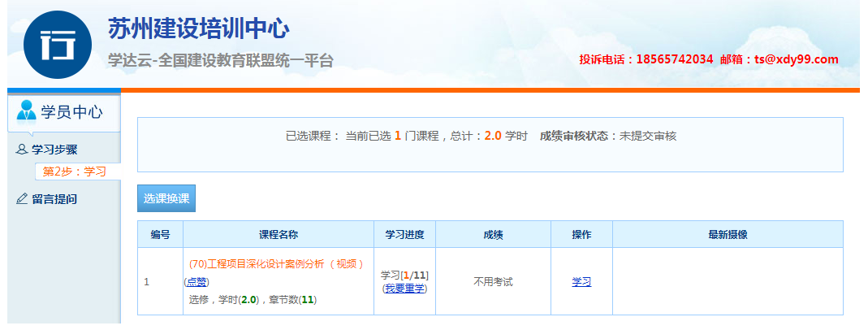Click the pencil icon next to 留言提问

click(x=22, y=198)
